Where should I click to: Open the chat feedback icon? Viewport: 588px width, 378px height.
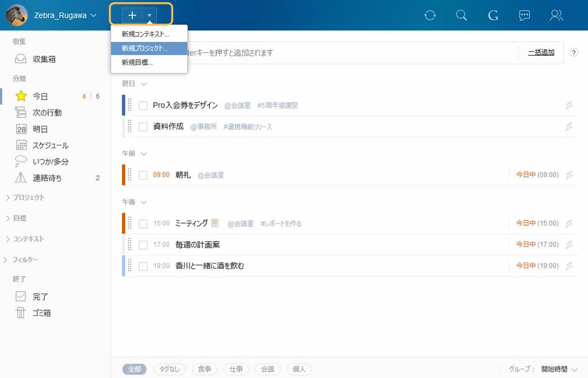[524, 16]
